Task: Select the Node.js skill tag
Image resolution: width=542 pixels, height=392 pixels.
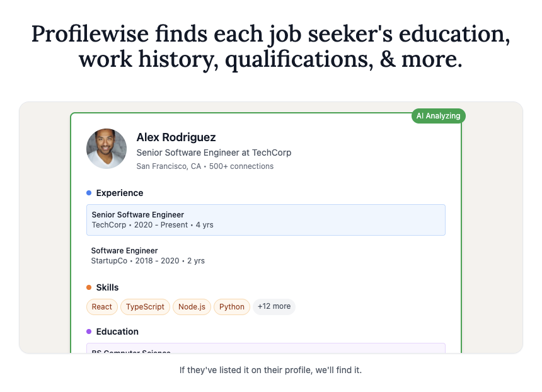Action: pyautogui.click(x=192, y=307)
